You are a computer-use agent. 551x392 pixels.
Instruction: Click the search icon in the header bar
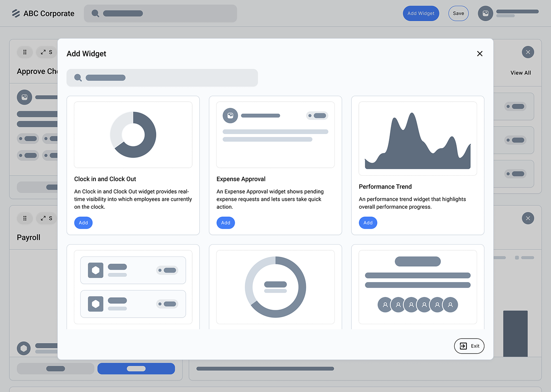(95, 13)
